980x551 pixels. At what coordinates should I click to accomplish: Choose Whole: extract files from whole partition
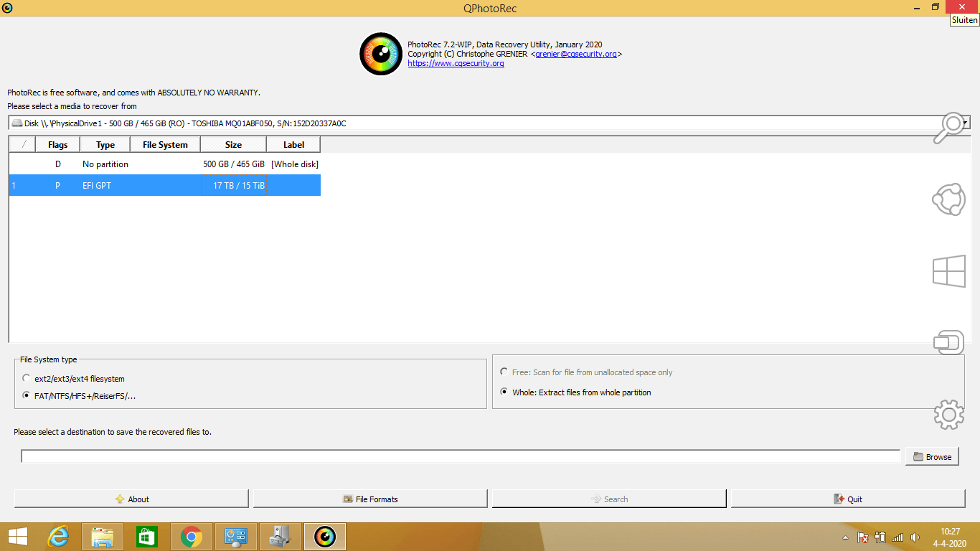point(504,392)
